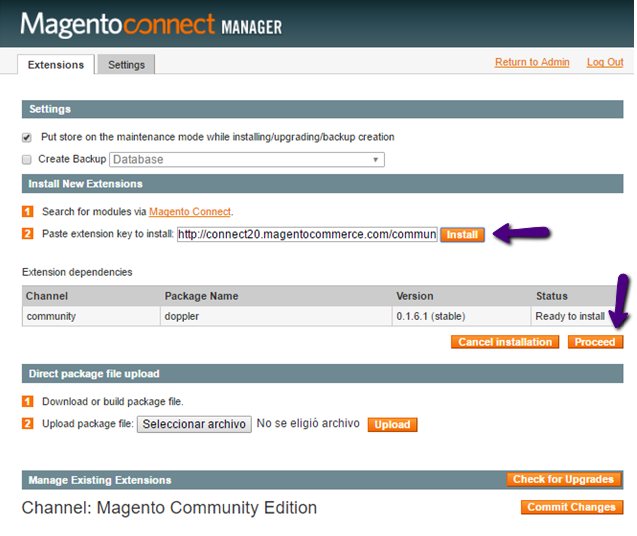
Task: Click the maintenance mode label text
Action: 218,137
